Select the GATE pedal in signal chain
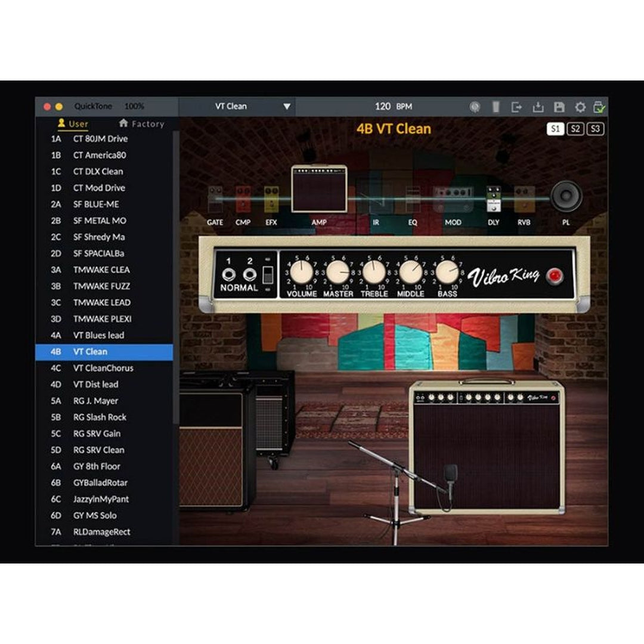This screenshot has width=644, height=644. click(215, 199)
